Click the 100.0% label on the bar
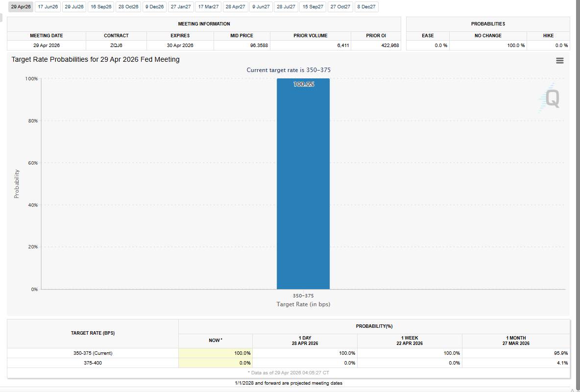580x392 pixels. [x=304, y=84]
